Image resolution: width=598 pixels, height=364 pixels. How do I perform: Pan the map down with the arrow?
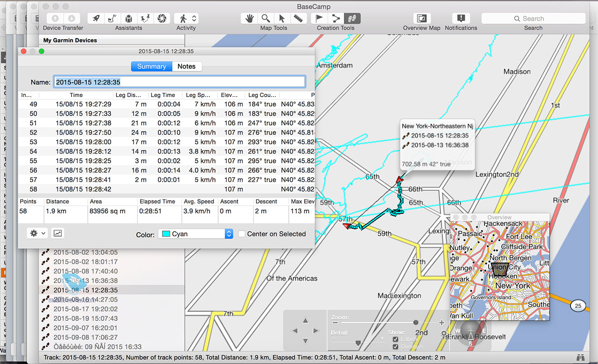click(305, 341)
